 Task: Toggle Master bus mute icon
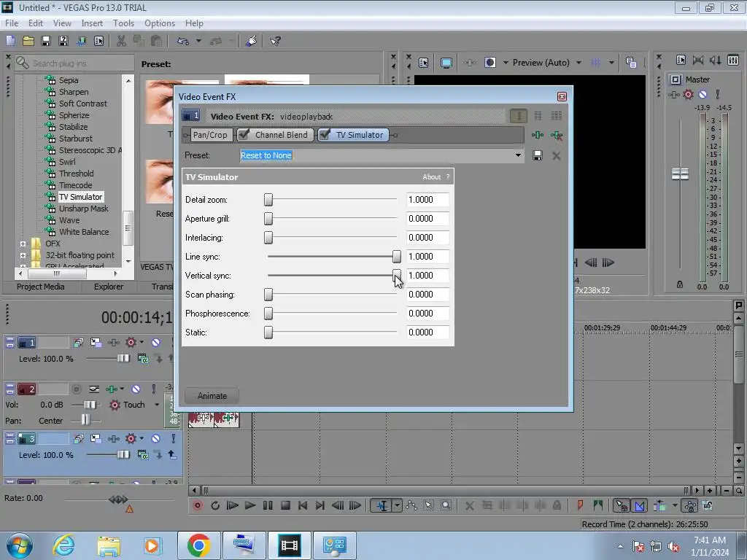pos(703,94)
